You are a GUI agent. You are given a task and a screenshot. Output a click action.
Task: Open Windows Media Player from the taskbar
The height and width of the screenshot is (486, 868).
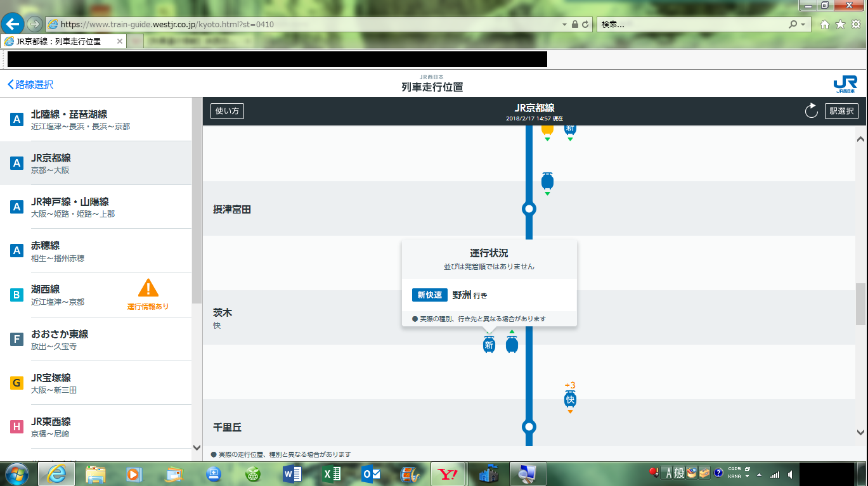[134, 473]
